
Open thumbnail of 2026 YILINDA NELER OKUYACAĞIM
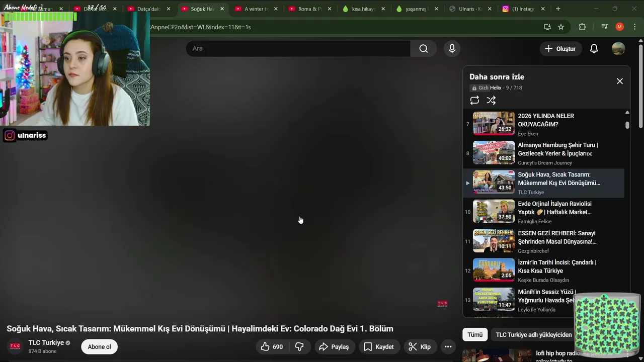pos(494,123)
